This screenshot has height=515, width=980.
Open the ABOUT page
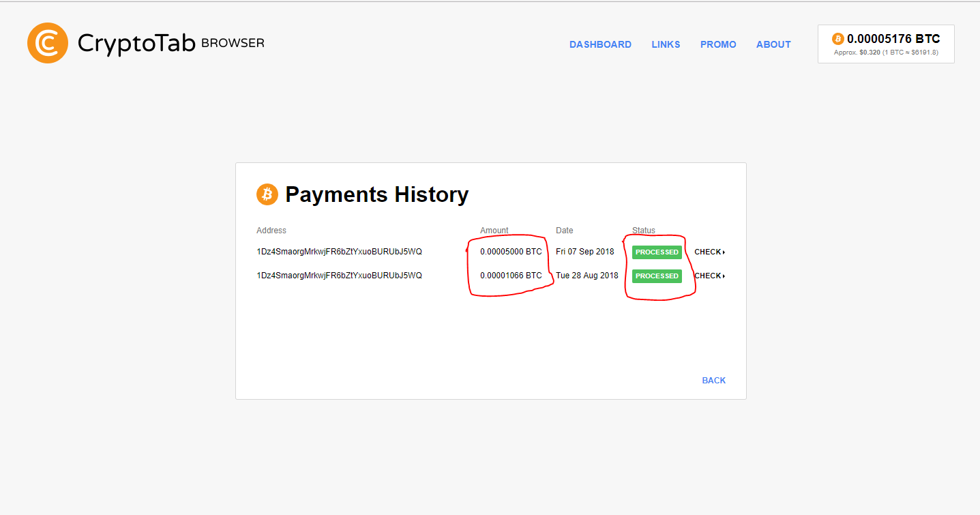click(x=773, y=44)
